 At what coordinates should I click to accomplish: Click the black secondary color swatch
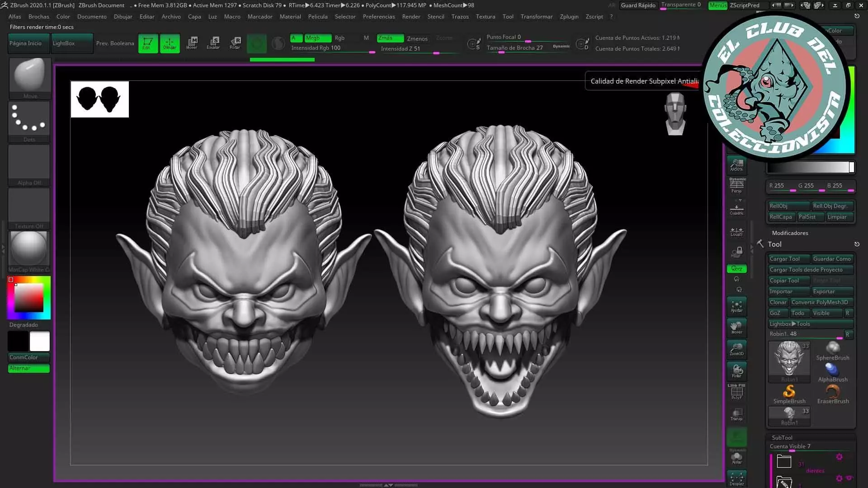pyautogui.click(x=18, y=342)
